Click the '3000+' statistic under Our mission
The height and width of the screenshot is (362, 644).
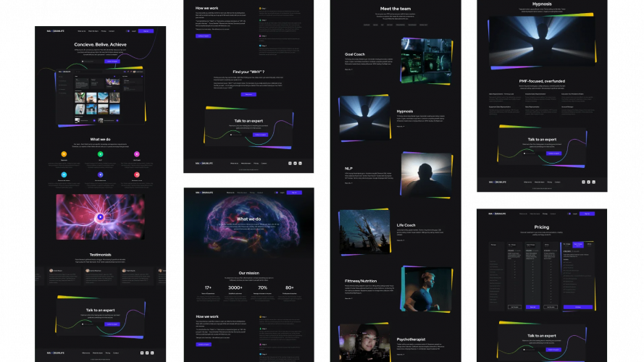coord(235,287)
